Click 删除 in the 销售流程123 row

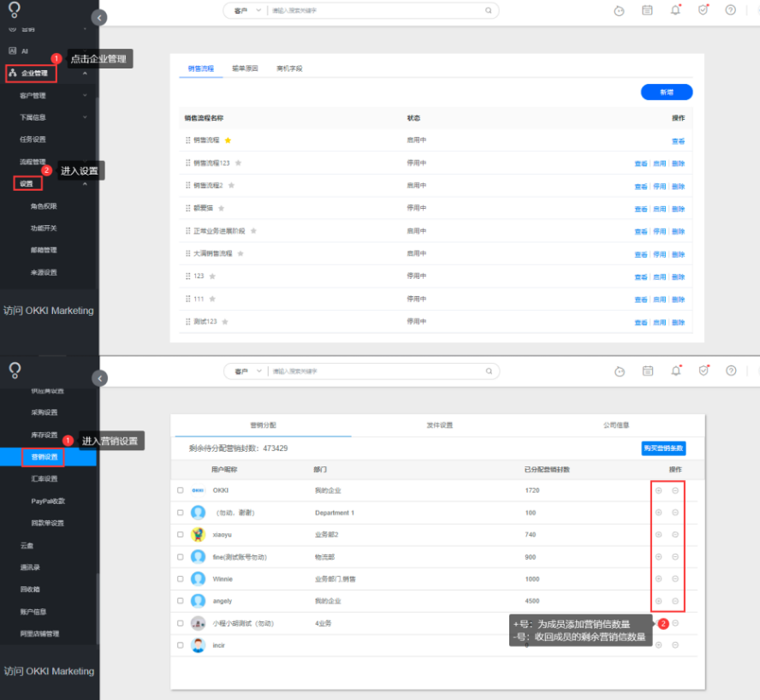(x=679, y=163)
